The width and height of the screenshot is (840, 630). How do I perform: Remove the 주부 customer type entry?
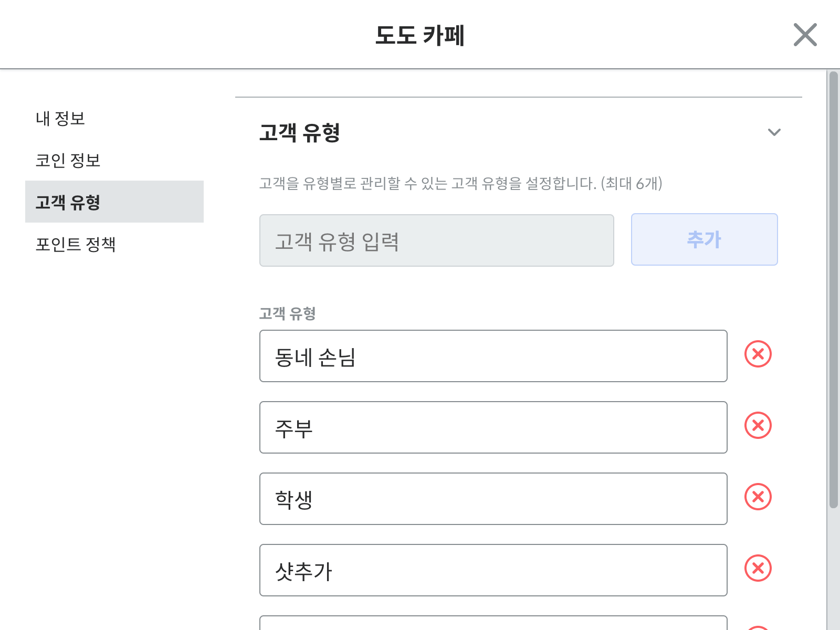click(x=758, y=426)
